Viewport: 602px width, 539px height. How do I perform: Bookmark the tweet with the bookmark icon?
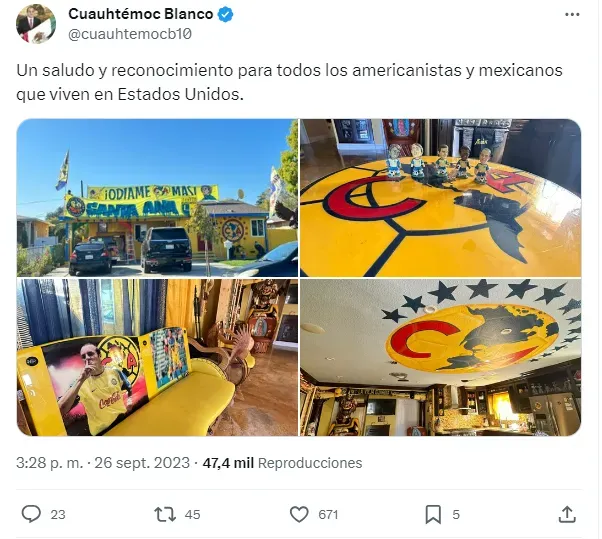(433, 514)
